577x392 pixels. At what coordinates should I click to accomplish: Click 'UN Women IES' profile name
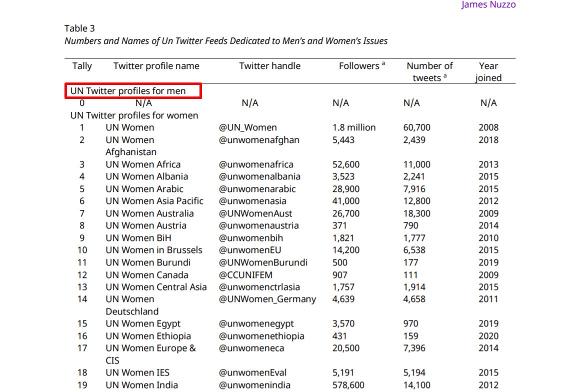[137, 373]
